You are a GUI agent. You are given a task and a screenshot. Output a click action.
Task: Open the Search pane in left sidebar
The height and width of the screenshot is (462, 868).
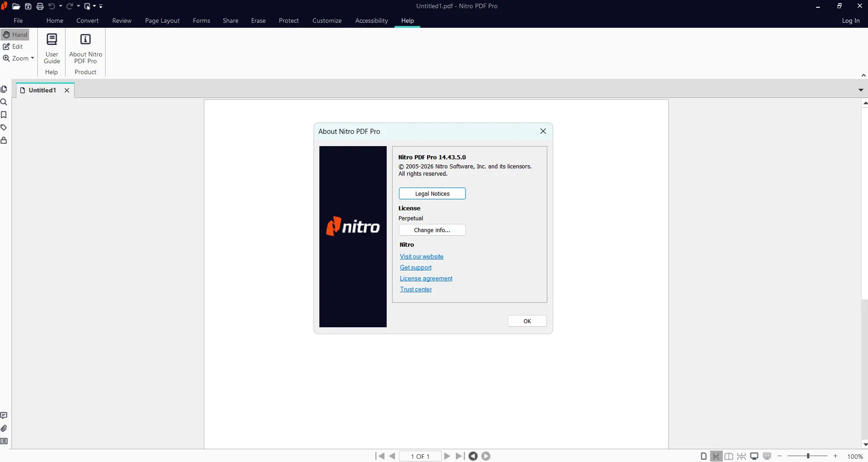pos(4,102)
